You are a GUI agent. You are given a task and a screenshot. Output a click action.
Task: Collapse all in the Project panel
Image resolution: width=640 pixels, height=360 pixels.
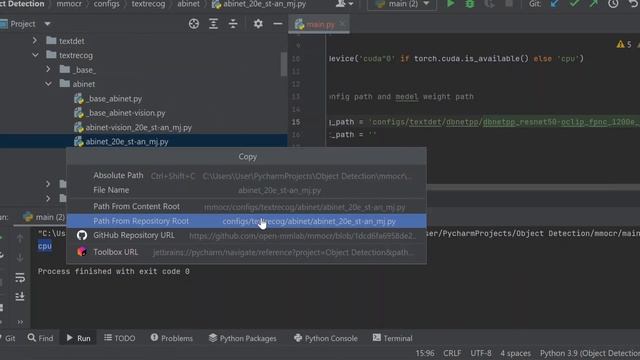pos(233,24)
